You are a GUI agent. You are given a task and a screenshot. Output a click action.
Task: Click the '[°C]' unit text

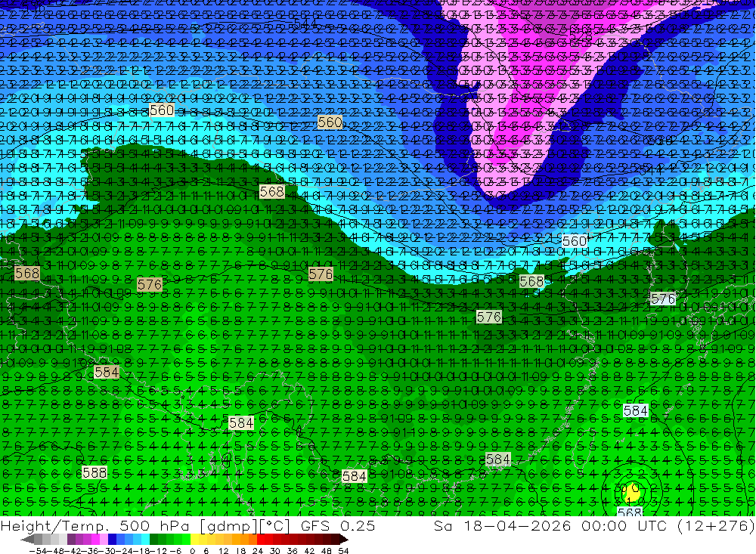(274, 526)
